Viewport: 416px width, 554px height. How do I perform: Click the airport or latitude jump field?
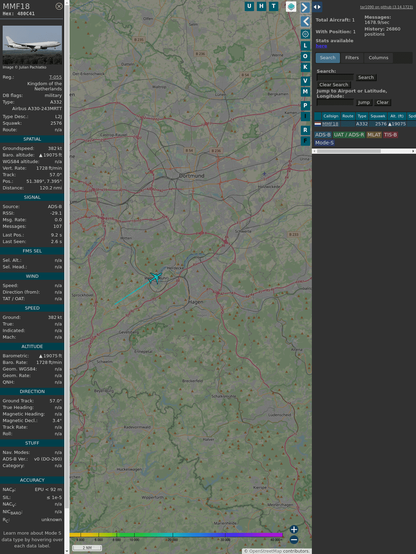(x=335, y=102)
